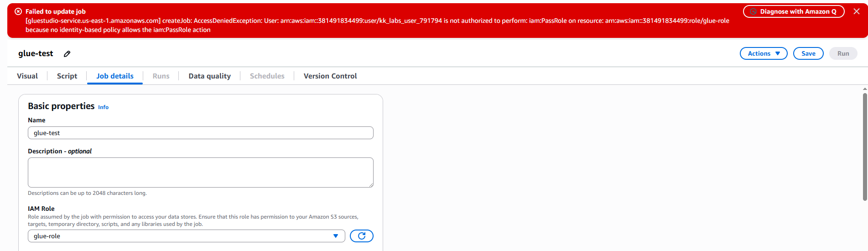The width and height of the screenshot is (868, 251).
Task: Click the Save button
Action: [x=808, y=53]
